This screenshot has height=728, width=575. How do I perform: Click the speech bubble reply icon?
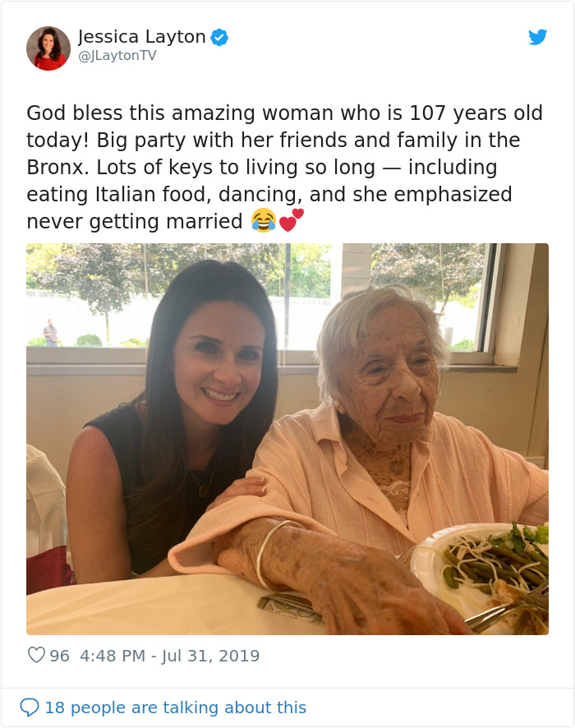(30, 707)
